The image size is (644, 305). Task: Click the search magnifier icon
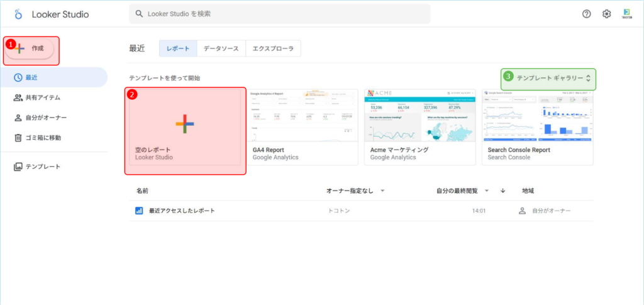140,14
